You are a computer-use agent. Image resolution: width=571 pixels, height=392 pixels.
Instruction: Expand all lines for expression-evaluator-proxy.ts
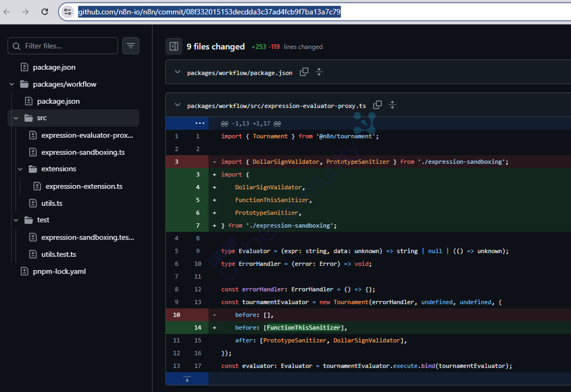click(x=392, y=105)
